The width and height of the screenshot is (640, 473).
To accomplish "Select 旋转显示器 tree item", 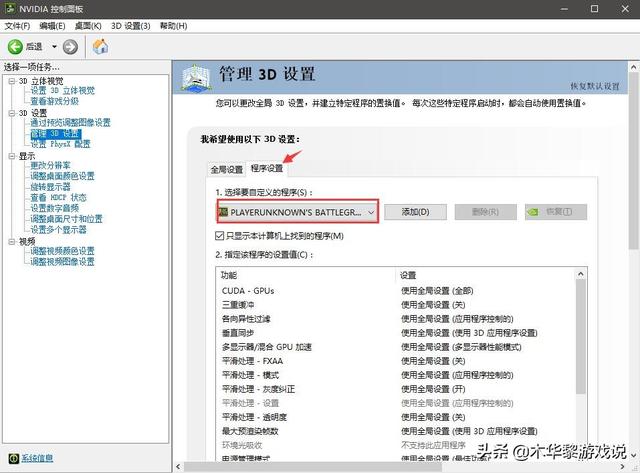I will (x=50, y=187).
